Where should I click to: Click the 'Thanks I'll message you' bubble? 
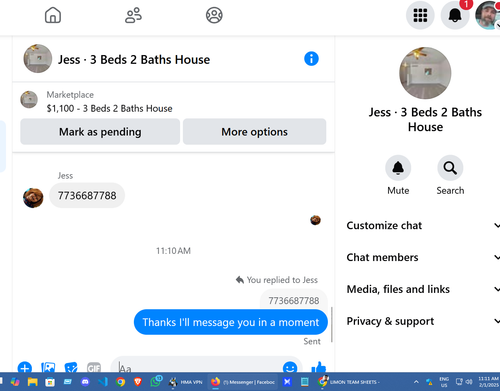pos(231,322)
